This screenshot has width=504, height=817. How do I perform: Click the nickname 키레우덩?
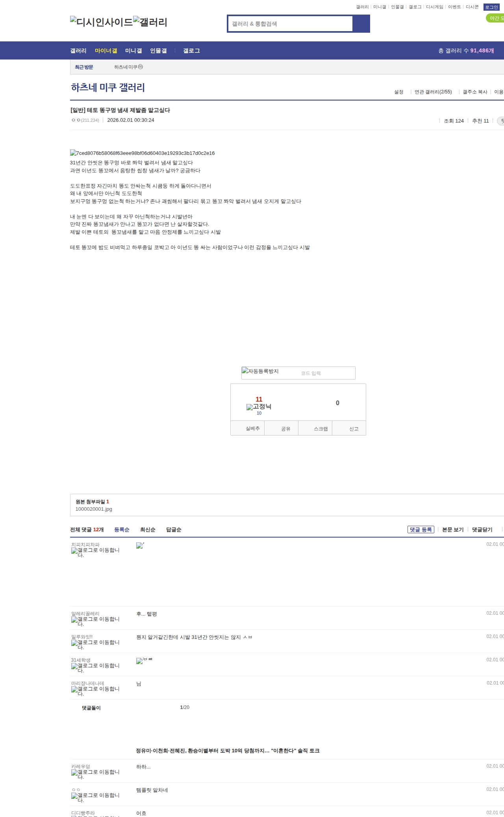pyautogui.click(x=81, y=767)
